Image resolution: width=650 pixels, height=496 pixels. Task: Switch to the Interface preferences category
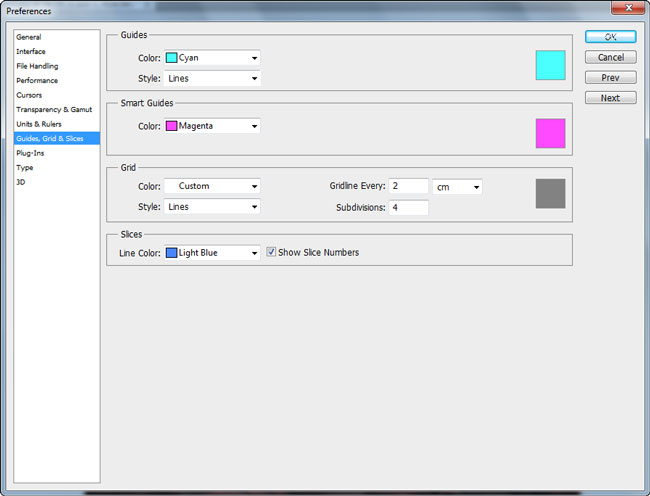tap(31, 51)
